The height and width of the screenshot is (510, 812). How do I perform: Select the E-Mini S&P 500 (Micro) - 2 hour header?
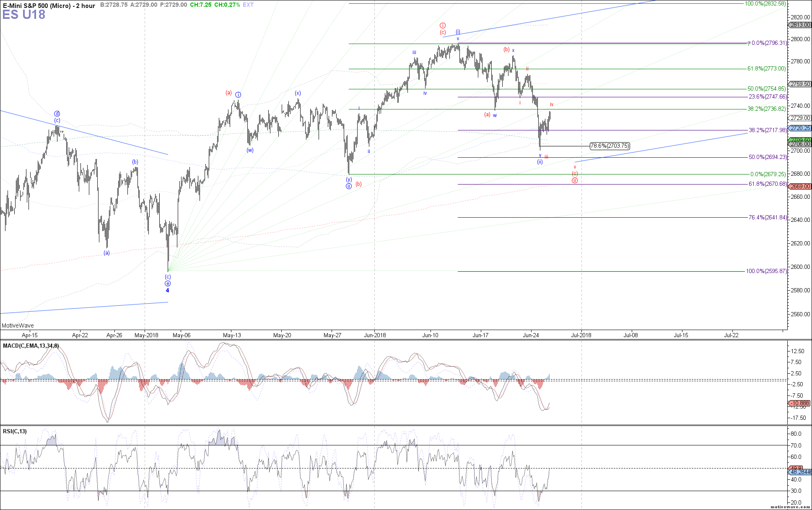(49, 5)
